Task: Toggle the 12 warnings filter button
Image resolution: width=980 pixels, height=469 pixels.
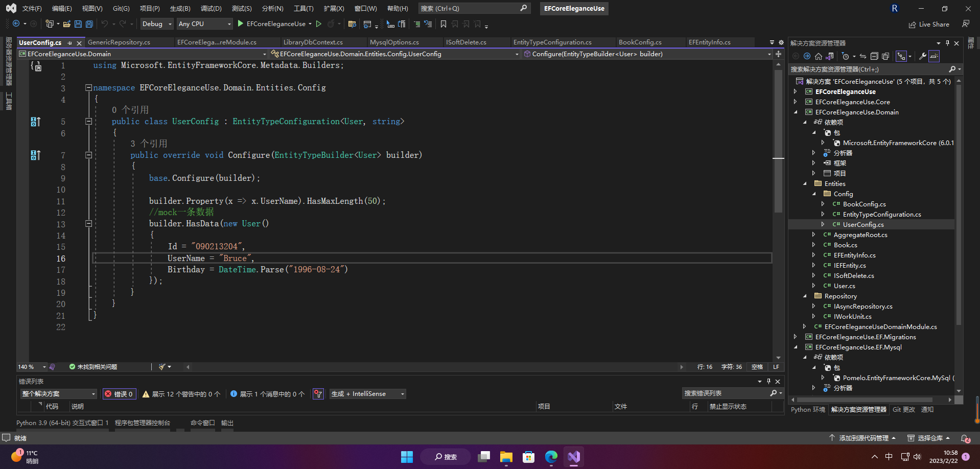Action: tap(181, 394)
